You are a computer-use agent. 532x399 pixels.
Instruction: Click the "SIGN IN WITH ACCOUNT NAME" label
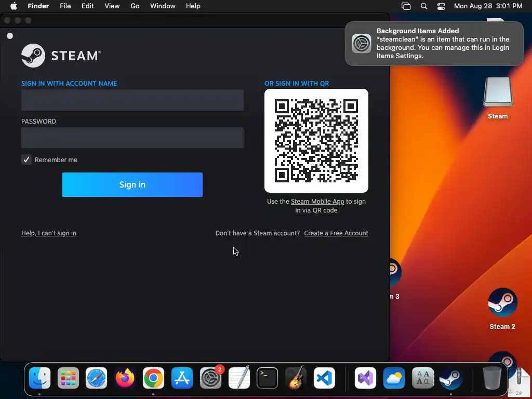point(69,84)
